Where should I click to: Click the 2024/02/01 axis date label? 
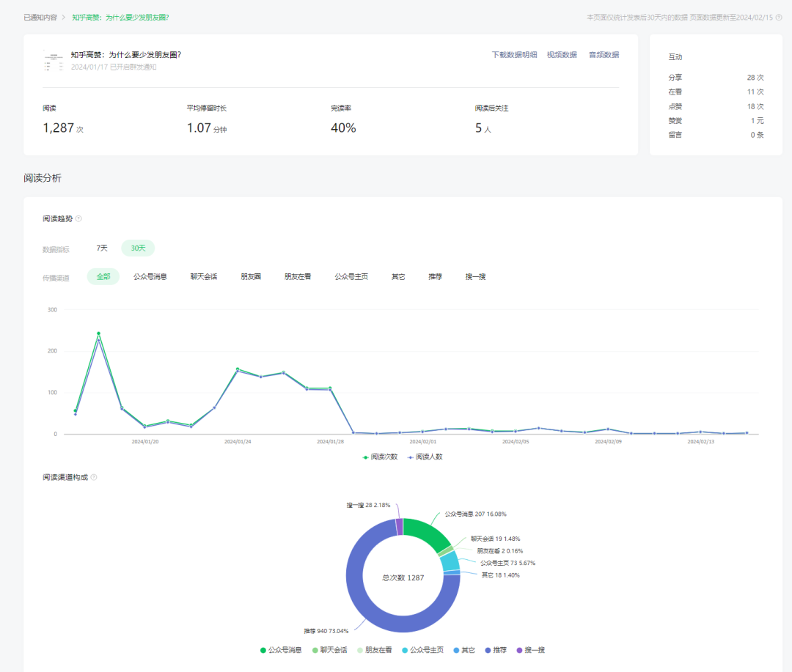(423, 442)
